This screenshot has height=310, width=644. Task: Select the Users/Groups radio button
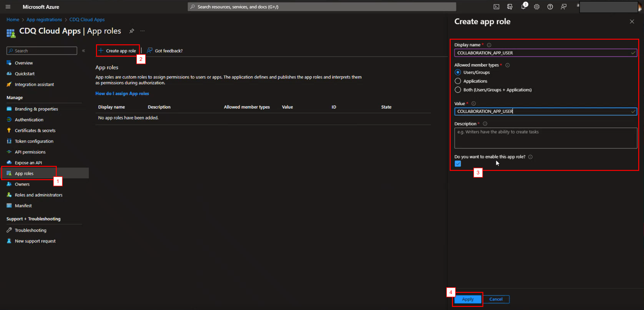(x=458, y=72)
